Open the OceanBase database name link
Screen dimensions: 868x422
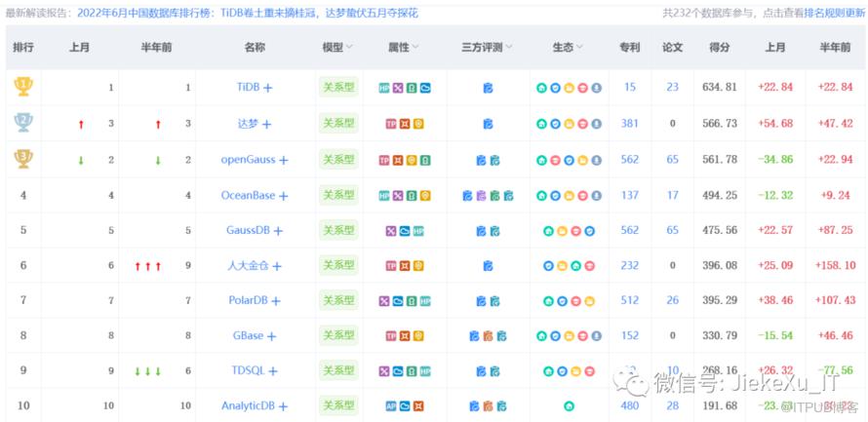click(248, 195)
